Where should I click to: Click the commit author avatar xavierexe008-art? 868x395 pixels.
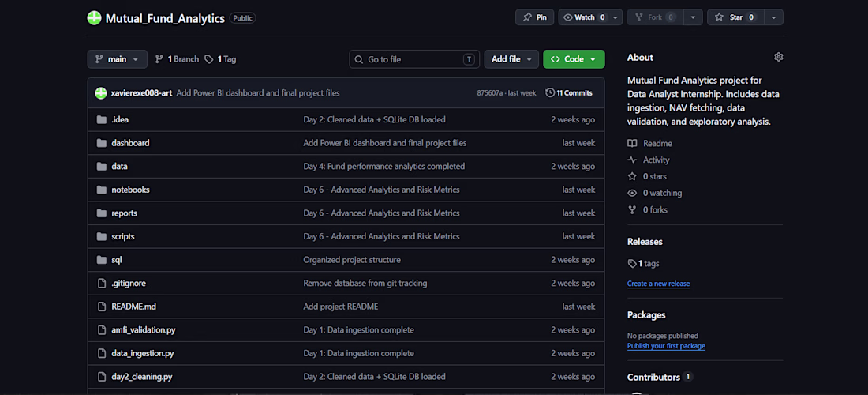pyautogui.click(x=101, y=93)
